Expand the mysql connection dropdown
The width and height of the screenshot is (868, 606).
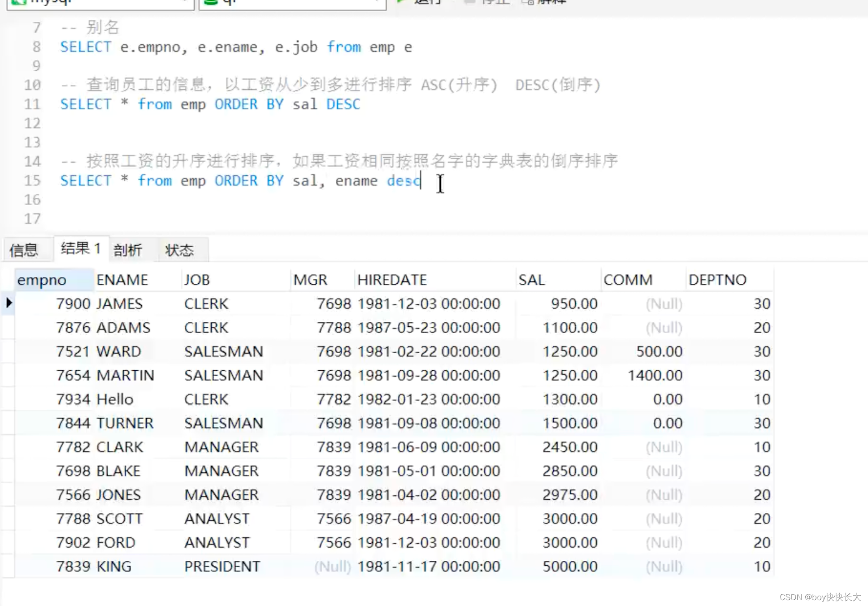pyautogui.click(x=185, y=2)
